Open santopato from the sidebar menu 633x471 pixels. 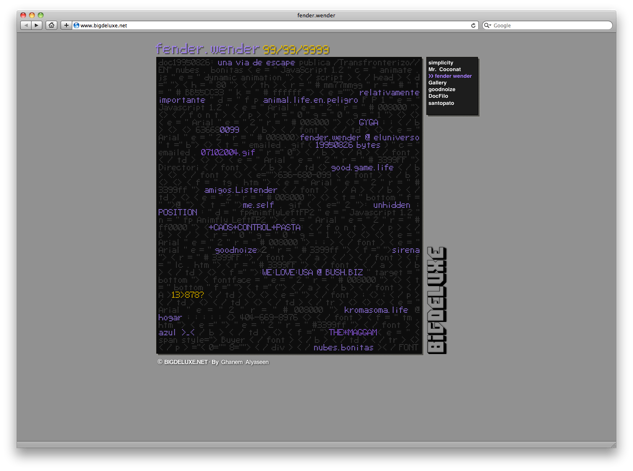pyautogui.click(x=442, y=103)
